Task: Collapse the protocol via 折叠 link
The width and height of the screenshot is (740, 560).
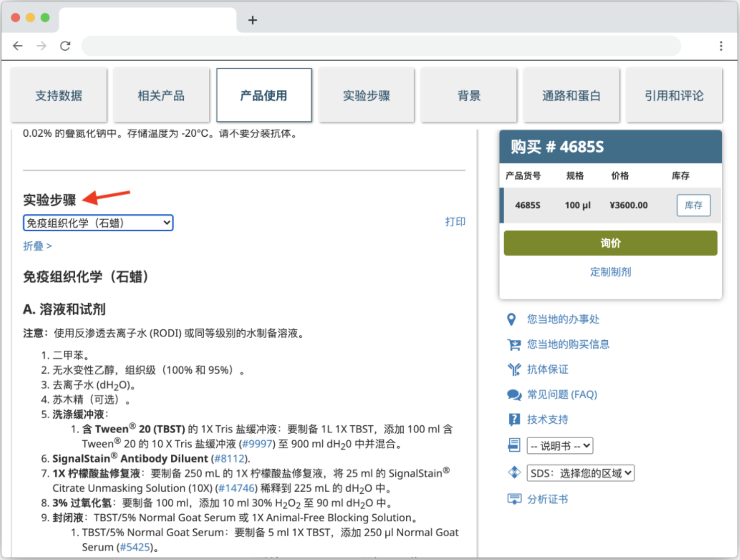Action: (x=37, y=246)
